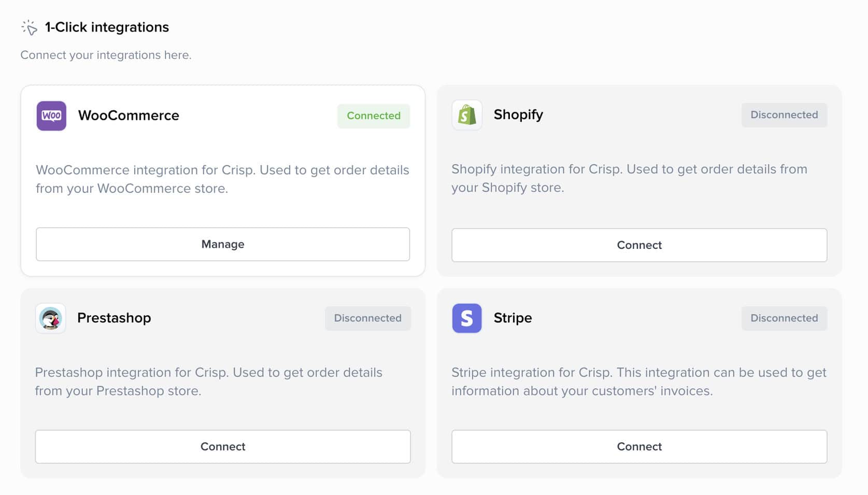Connect the Stripe integration
Viewport: 868px width, 495px height.
click(639, 447)
